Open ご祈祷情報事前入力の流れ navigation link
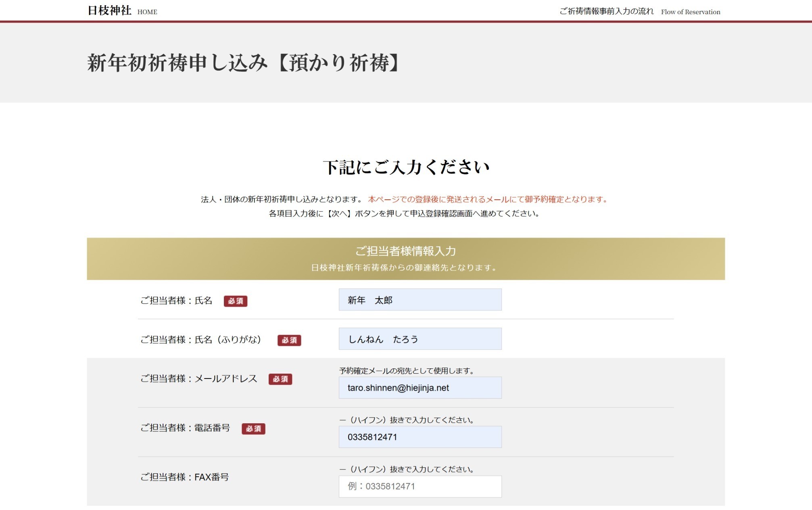Screen dimensions: 812x510 tap(606, 11)
